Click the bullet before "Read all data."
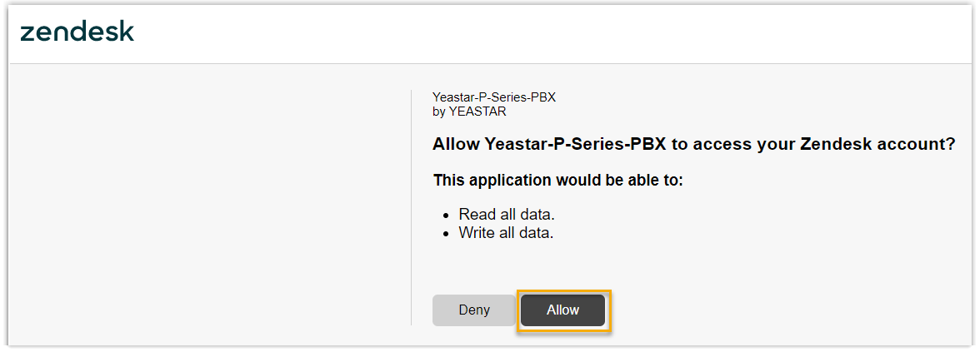 point(447,216)
